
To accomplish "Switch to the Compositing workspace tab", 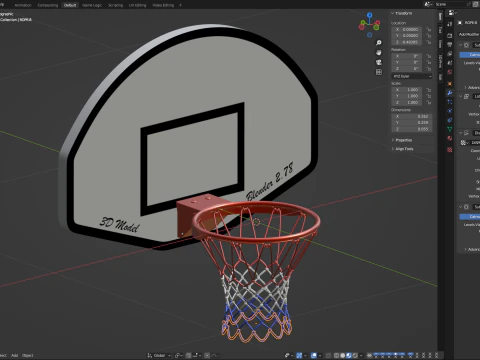I will 48,5.
